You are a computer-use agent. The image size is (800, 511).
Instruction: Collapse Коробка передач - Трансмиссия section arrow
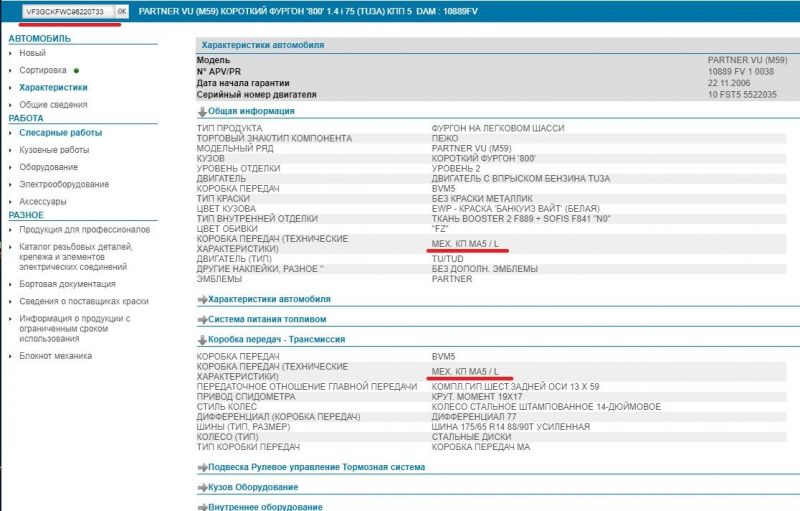(x=202, y=341)
